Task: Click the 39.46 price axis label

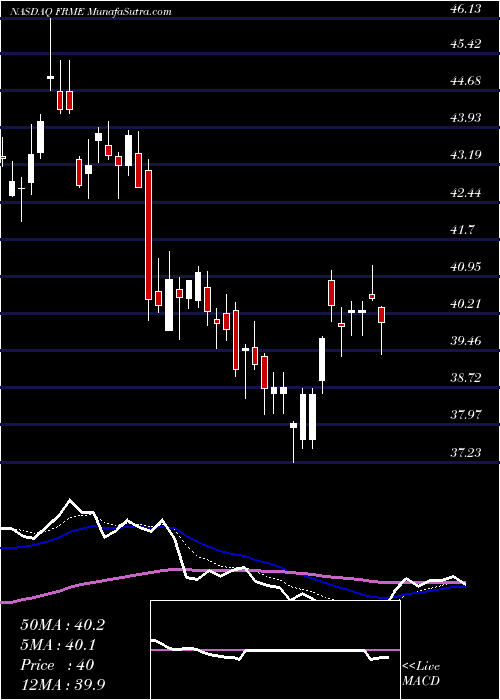Action: coord(466,341)
